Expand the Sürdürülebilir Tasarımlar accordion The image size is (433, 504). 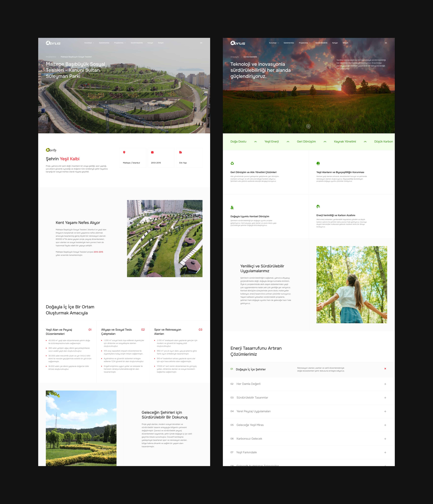pyautogui.click(x=385, y=398)
